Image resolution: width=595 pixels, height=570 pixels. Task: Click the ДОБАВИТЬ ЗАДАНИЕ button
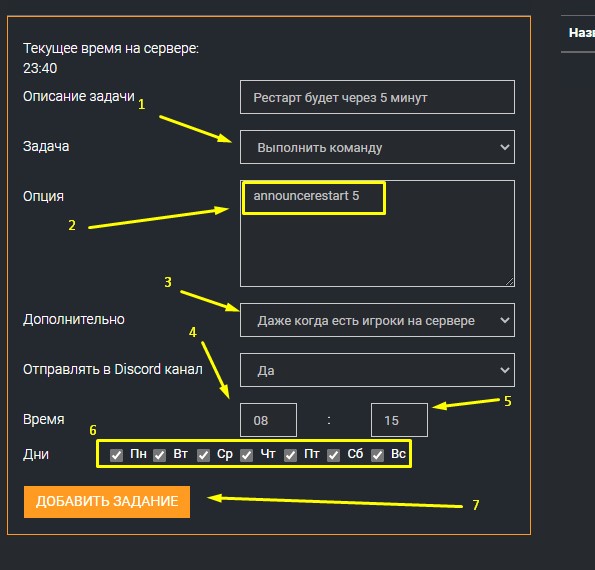[107, 502]
